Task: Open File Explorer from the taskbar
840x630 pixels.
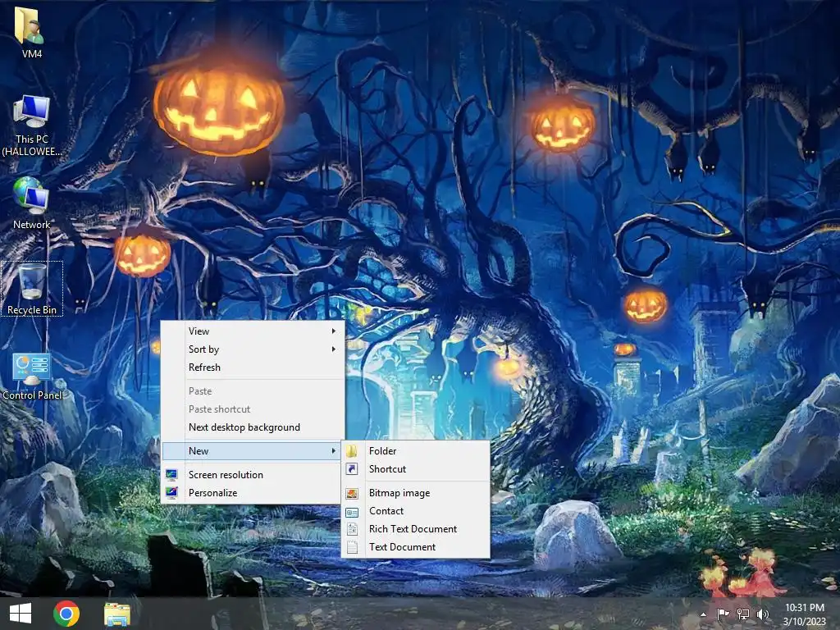Action: coord(116,614)
